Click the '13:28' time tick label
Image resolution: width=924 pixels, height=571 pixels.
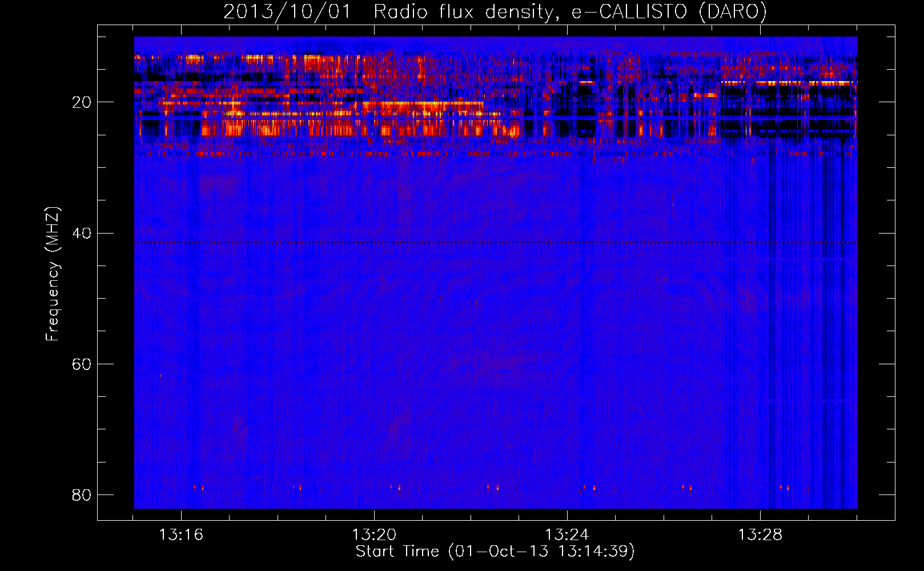pos(760,534)
